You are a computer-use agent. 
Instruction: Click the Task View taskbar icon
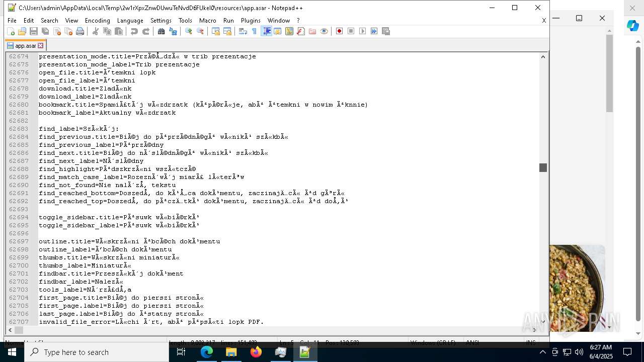click(182, 352)
